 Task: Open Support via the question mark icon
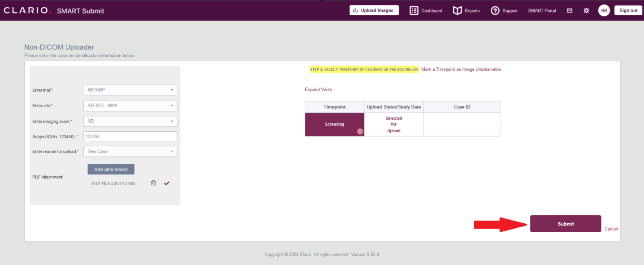coord(495,10)
